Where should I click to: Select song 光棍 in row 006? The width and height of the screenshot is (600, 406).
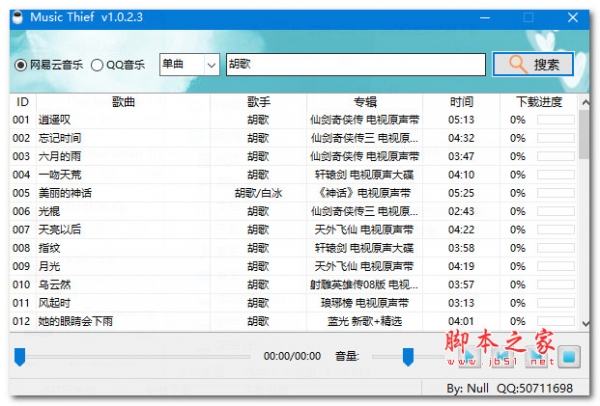[49, 211]
